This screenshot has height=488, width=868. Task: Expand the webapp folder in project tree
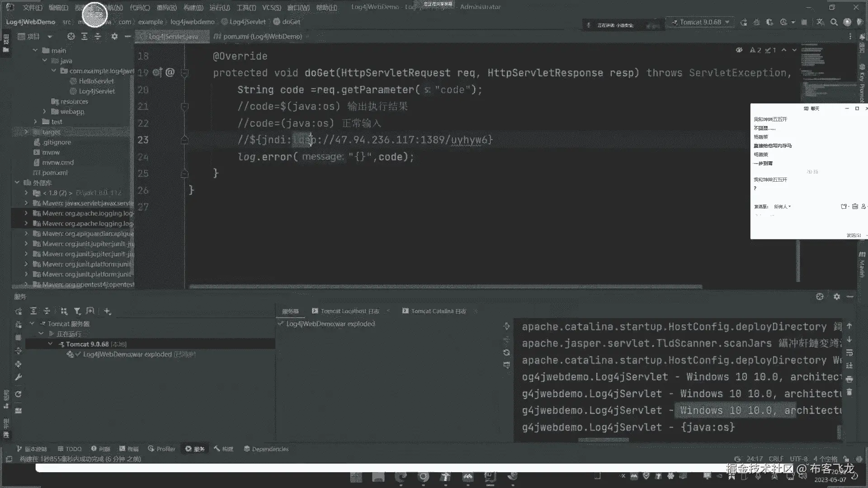pyautogui.click(x=44, y=112)
